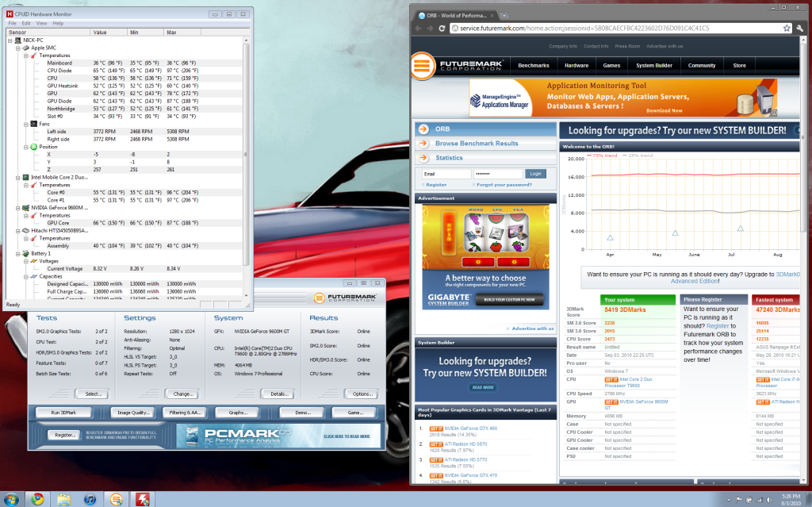Reload the Futuremark page in Chrome
812x507 pixels.
tap(442, 28)
